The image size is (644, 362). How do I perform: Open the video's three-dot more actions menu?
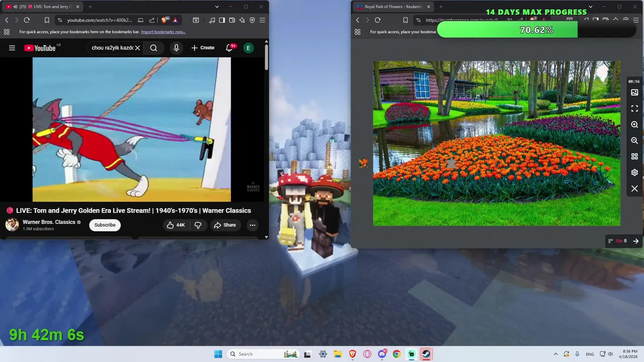point(253,225)
